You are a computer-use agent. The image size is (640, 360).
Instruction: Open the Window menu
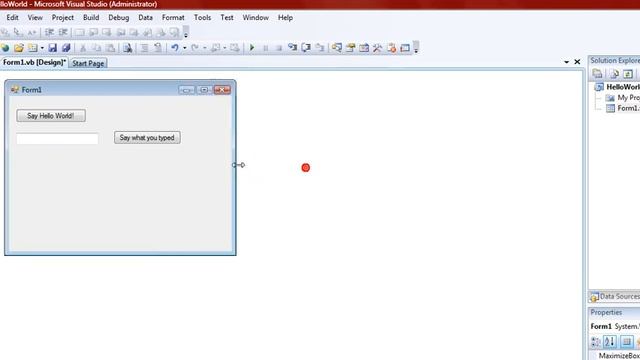point(256,18)
